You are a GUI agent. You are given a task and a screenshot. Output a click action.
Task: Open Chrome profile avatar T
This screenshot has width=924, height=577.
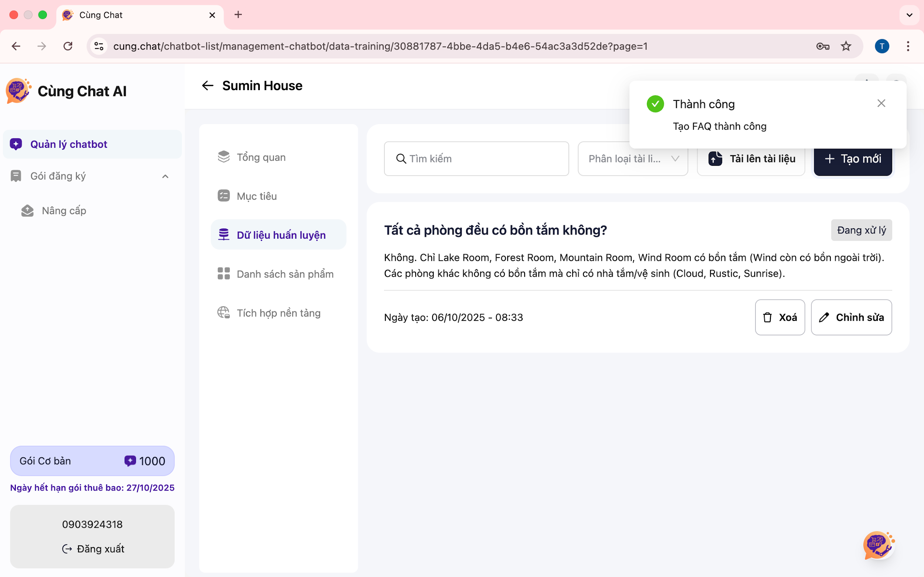click(x=881, y=46)
